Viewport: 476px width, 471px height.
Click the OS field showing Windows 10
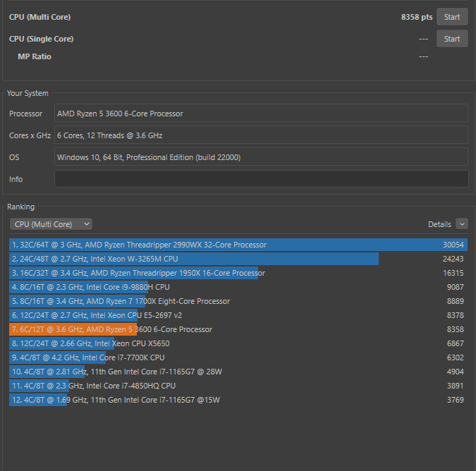pyautogui.click(x=261, y=157)
